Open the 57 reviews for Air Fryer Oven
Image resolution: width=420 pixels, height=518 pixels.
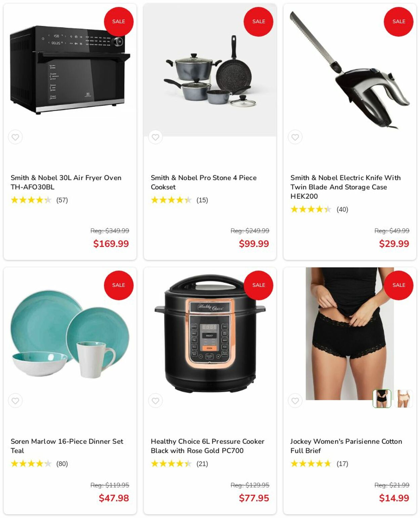click(x=62, y=200)
